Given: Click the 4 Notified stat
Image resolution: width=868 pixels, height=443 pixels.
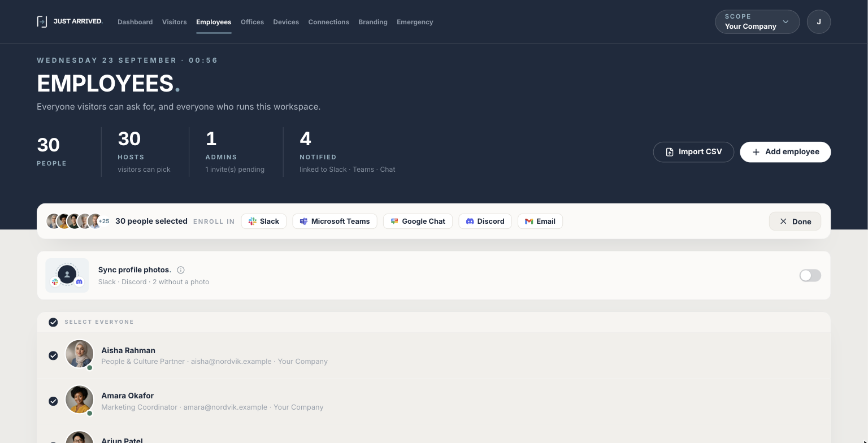Looking at the screenshot, I should (x=347, y=151).
